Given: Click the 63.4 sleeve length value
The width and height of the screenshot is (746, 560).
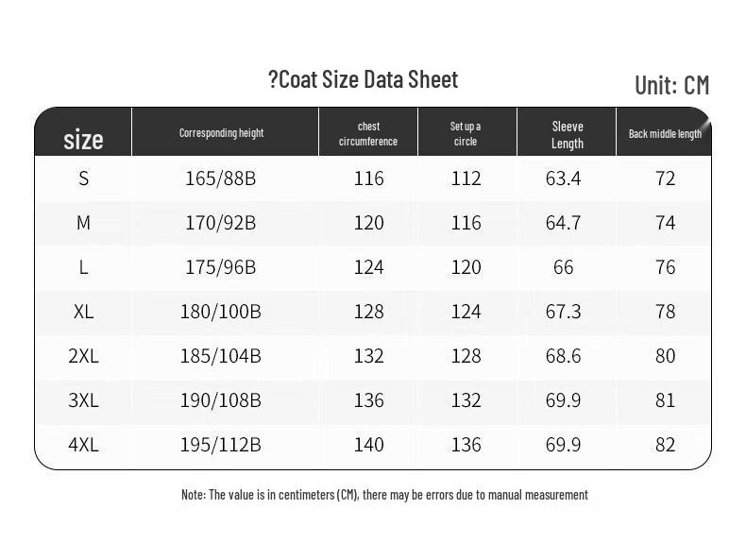Looking at the screenshot, I should [x=563, y=178].
